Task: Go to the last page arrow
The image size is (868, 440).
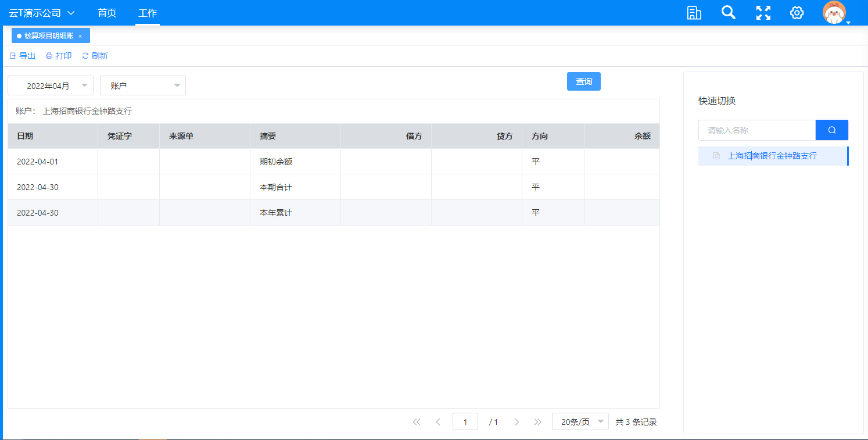Action: tap(537, 422)
